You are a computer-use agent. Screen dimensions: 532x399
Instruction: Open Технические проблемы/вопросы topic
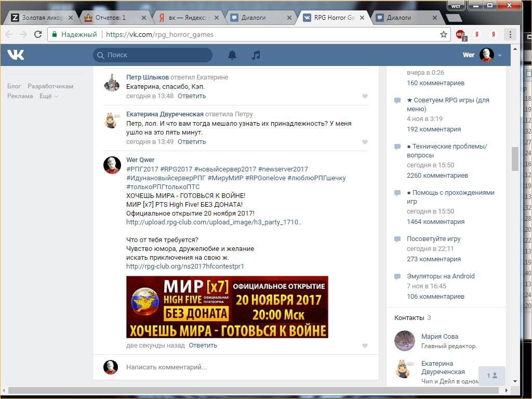pos(447,151)
